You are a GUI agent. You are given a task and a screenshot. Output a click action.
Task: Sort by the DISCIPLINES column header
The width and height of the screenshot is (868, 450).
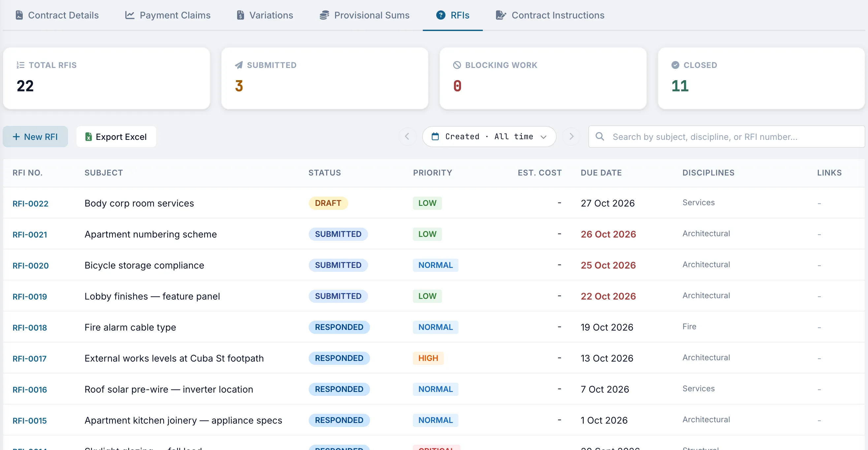click(708, 173)
